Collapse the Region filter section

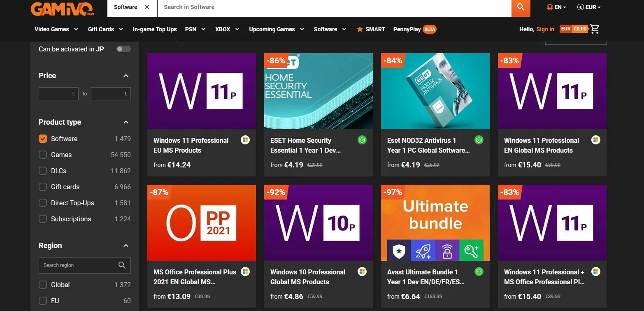(x=126, y=246)
